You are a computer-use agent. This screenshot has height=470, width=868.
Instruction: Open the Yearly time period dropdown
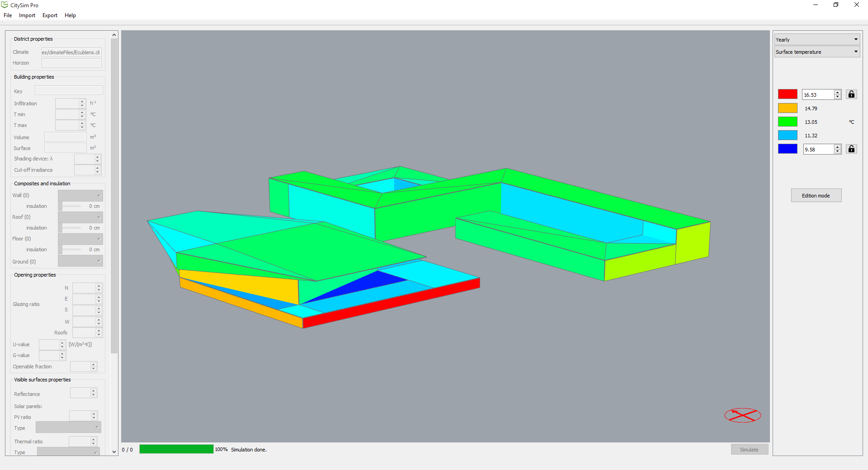pos(816,40)
